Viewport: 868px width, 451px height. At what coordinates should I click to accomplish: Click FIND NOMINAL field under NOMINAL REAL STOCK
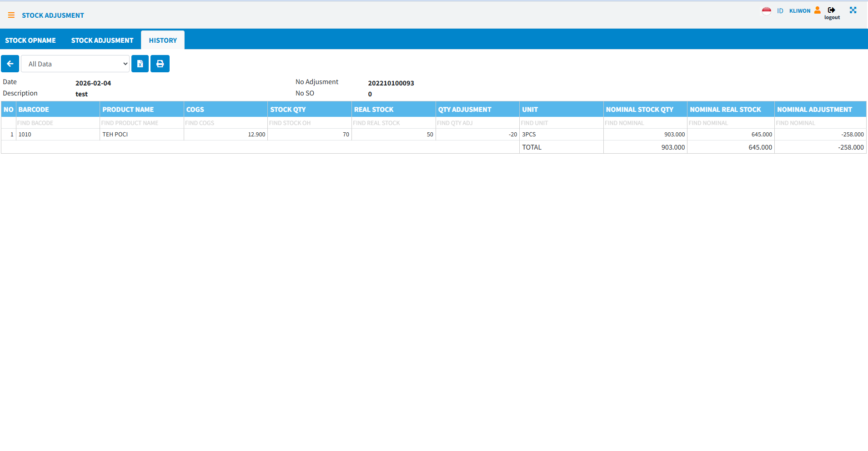click(731, 123)
